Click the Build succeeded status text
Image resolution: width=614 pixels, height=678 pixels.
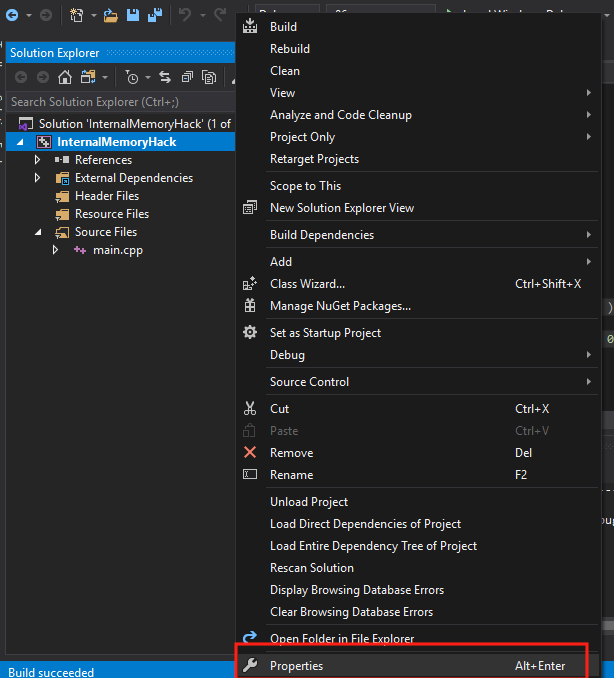(x=51, y=672)
